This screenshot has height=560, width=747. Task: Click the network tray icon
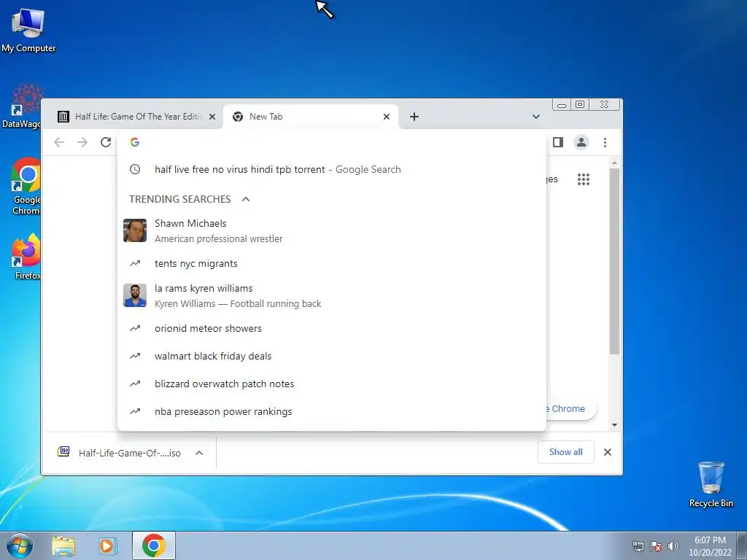pyautogui.click(x=638, y=546)
